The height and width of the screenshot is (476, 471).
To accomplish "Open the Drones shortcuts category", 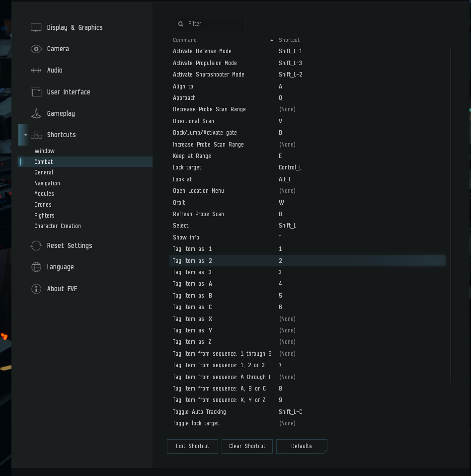I will point(43,205).
